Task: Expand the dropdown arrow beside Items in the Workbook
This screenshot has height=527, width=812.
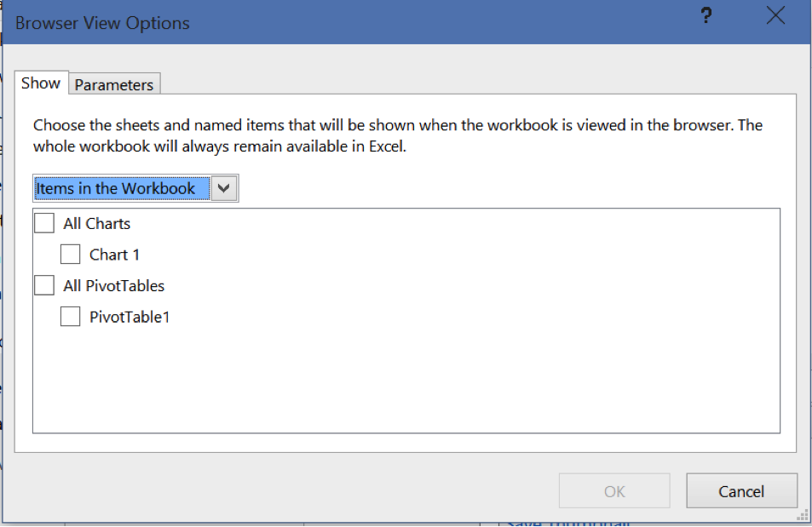Action: pos(225,188)
